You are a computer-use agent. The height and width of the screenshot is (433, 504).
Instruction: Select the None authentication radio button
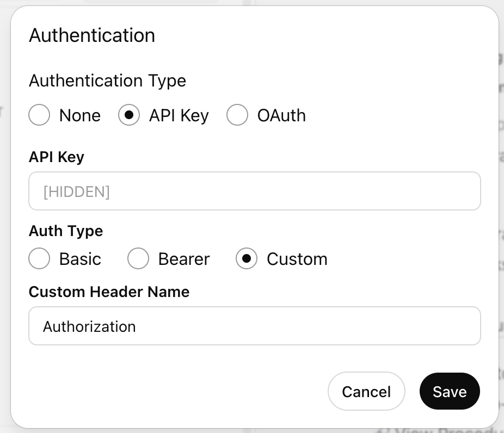click(39, 115)
